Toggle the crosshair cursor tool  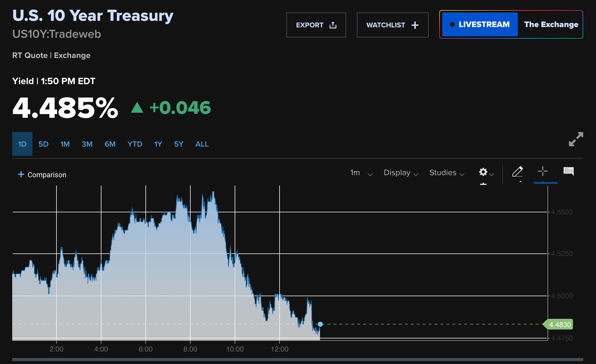click(543, 172)
